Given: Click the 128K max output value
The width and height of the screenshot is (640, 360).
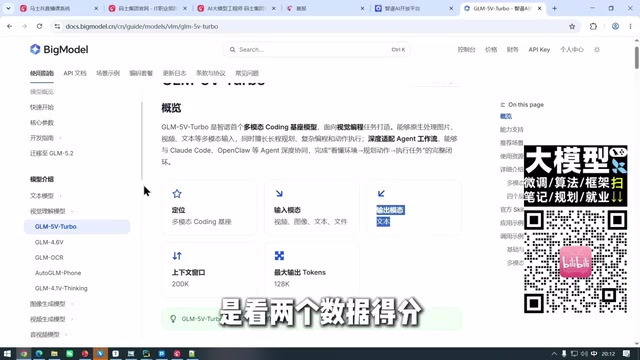Looking at the screenshot, I should [282, 284].
